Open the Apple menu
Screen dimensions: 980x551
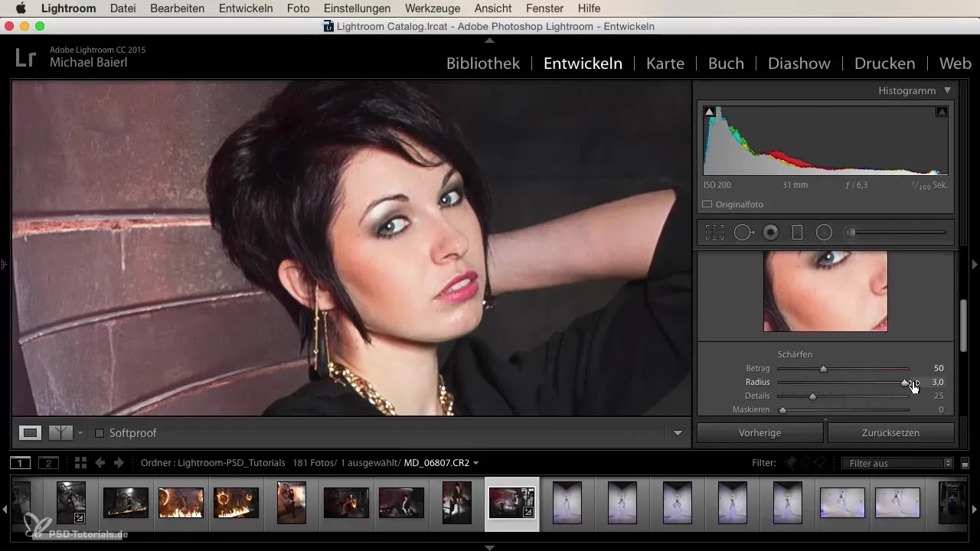point(21,8)
